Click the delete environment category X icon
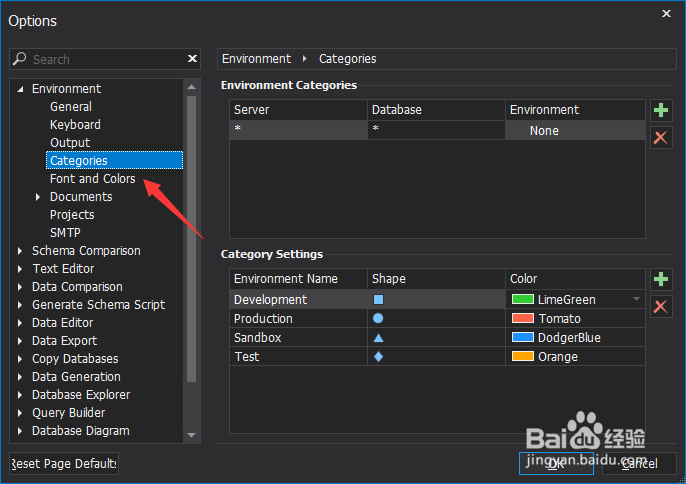The image size is (686, 484). tap(660, 137)
